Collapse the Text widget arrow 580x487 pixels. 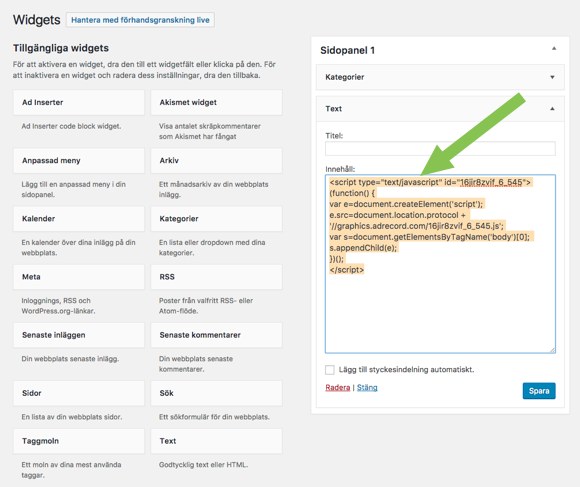click(552, 109)
